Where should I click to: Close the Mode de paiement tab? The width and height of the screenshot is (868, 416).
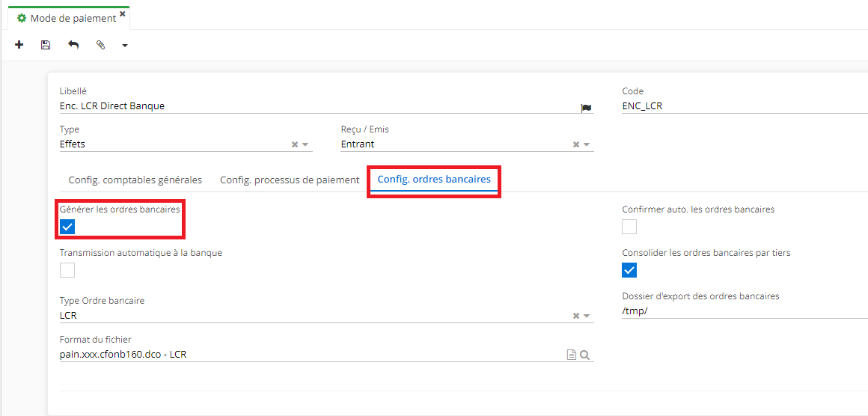123,14
